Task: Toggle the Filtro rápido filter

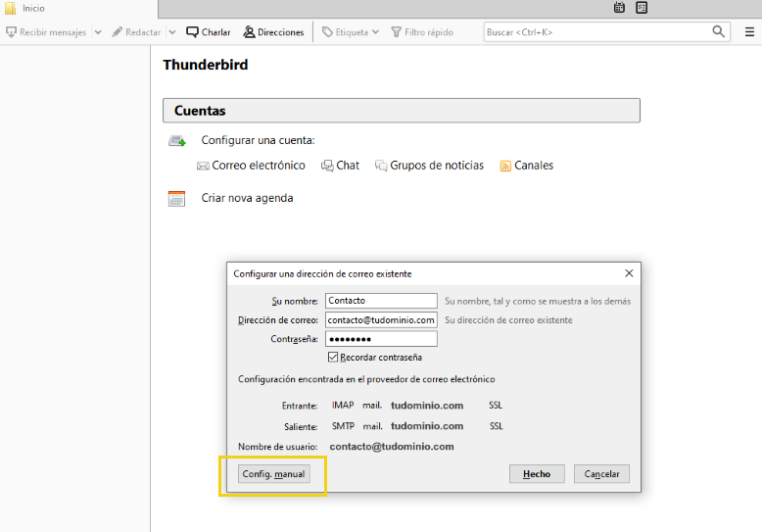Action: click(x=422, y=32)
